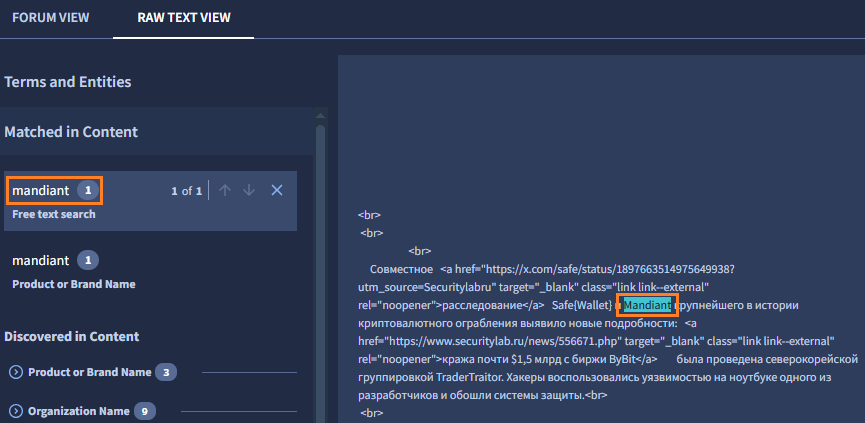
Task: Click the Terms and Entities panel title
Action: [68, 81]
